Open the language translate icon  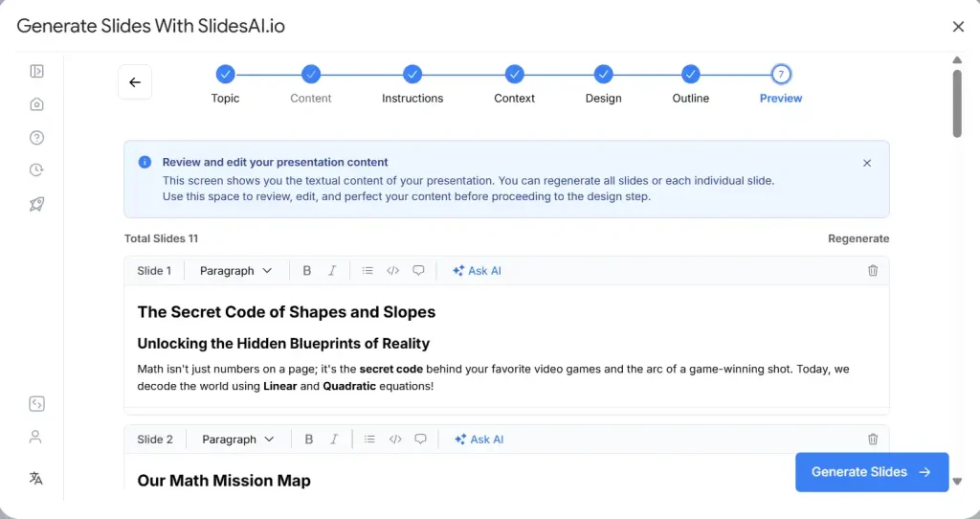point(35,479)
